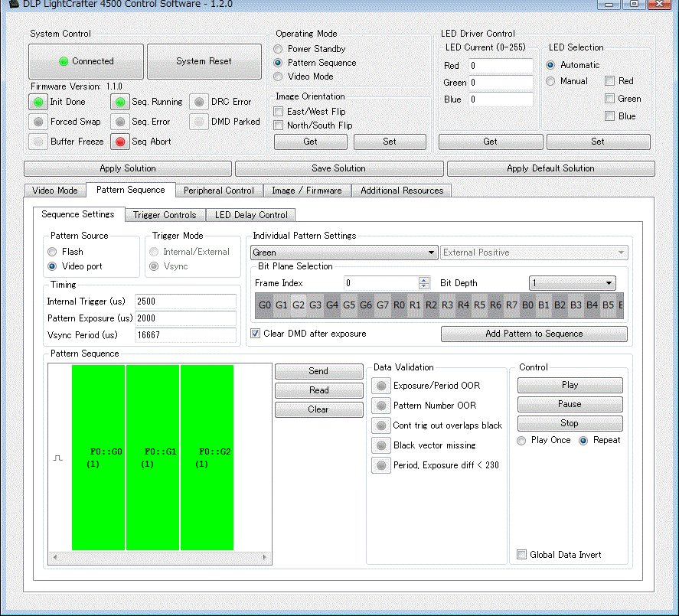Open the Bit Depth dropdown
This screenshot has width=679, height=616.
click(x=572, y=283)
